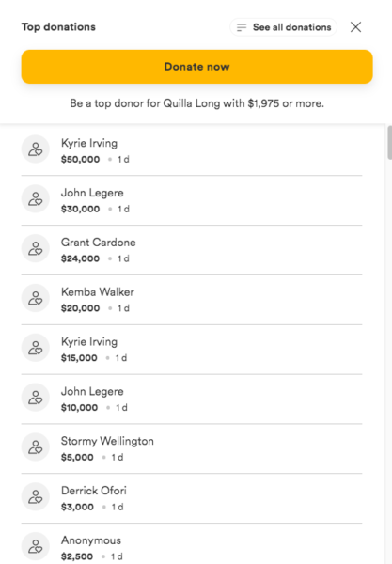Screen dimensions: 392x564
Task: Click donor avatar icon for Kyrie Irving $50,000
Action: [x=35, y=149]
